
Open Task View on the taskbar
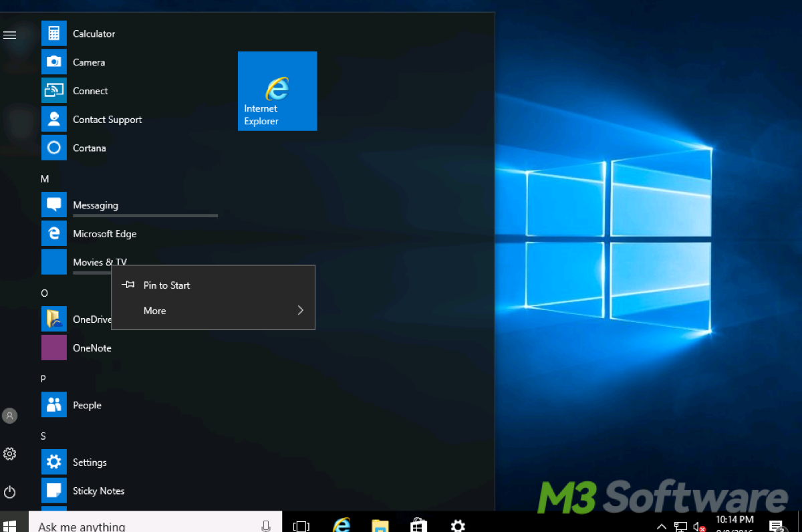click(x=301, y=525)
